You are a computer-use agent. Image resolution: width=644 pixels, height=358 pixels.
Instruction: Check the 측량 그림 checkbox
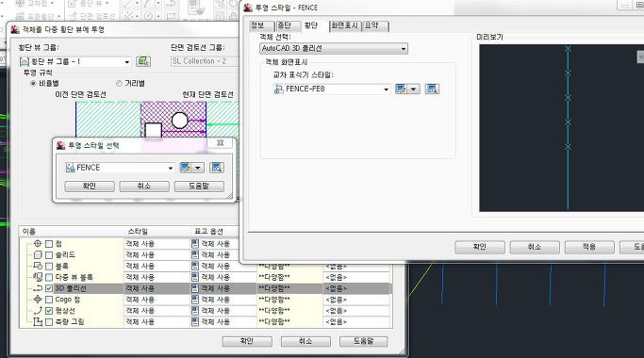click(x=49, y=321)
